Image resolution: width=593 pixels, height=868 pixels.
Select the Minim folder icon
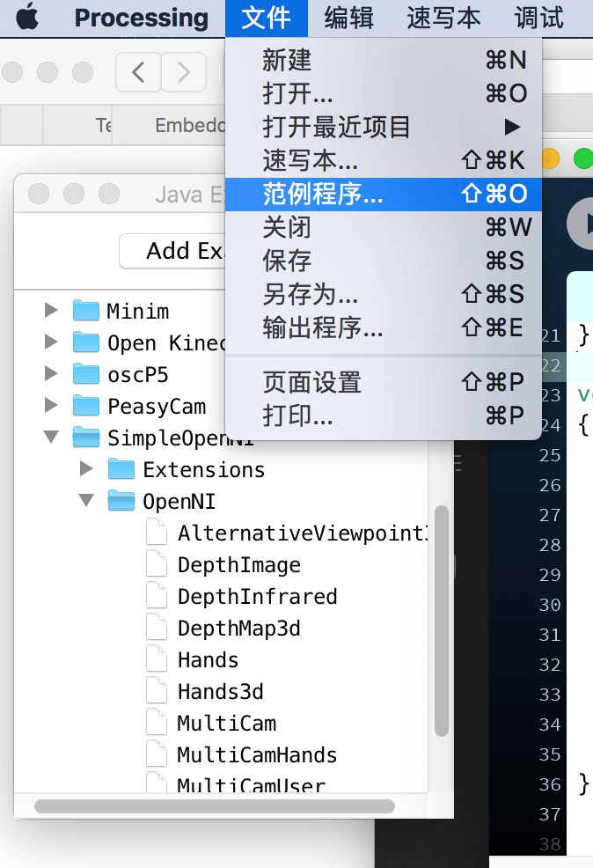click(x=86, y=310)
